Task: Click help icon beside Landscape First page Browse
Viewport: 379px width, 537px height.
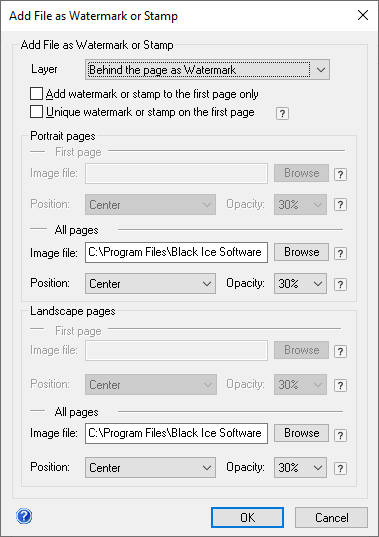Action: 340,351
